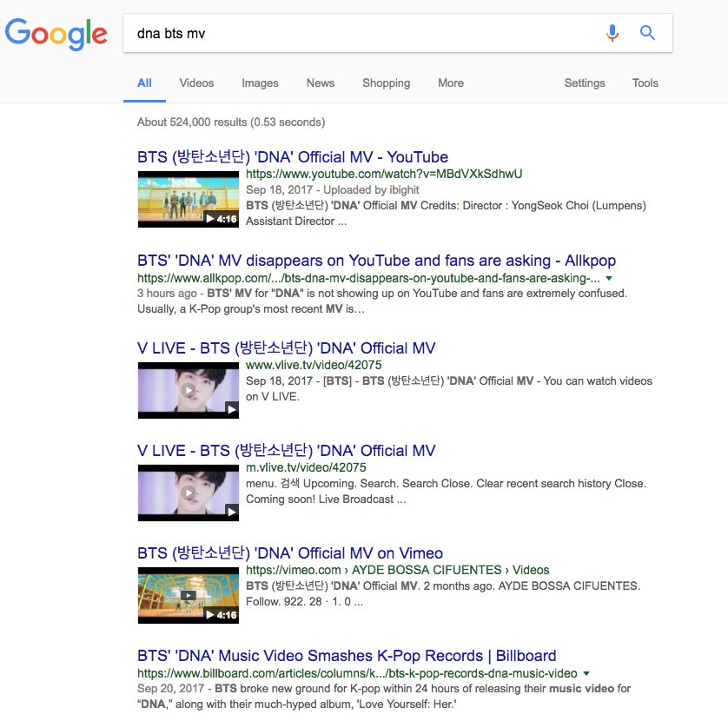Click the 4:16 play badge on Vimeo thumbnail
Image resolution: width=728 pixels, height=721 pixels.
coord(221,615)
